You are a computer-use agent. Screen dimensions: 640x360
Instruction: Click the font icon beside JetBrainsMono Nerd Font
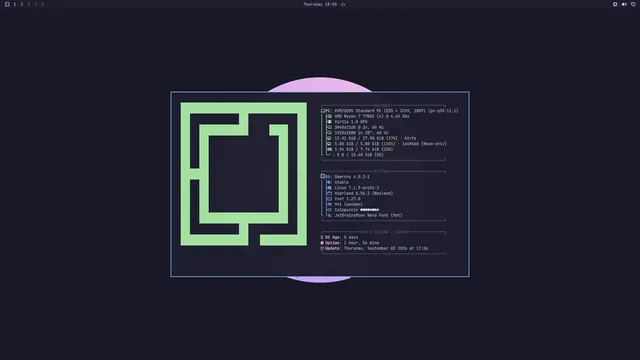[x=329, y=215]
